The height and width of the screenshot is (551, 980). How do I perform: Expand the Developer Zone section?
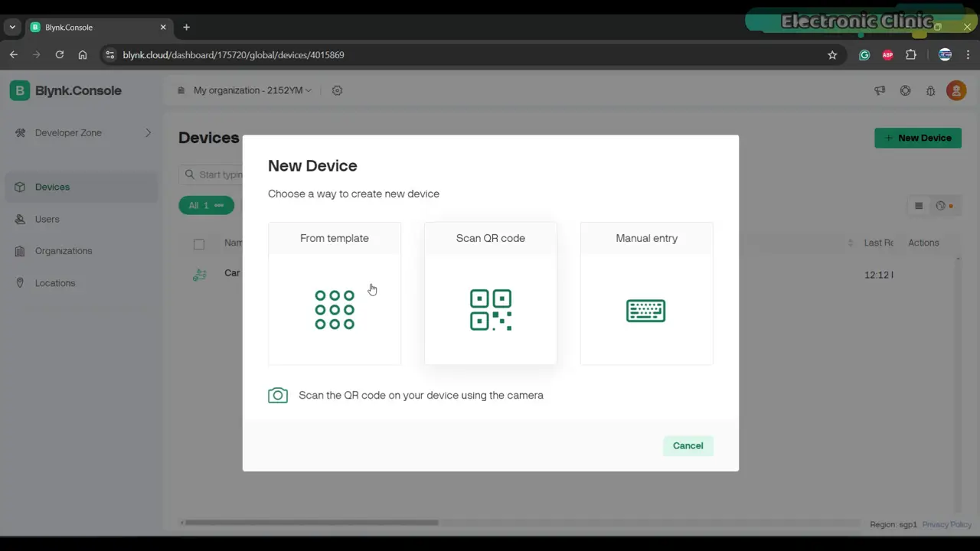tap(149, 132)
